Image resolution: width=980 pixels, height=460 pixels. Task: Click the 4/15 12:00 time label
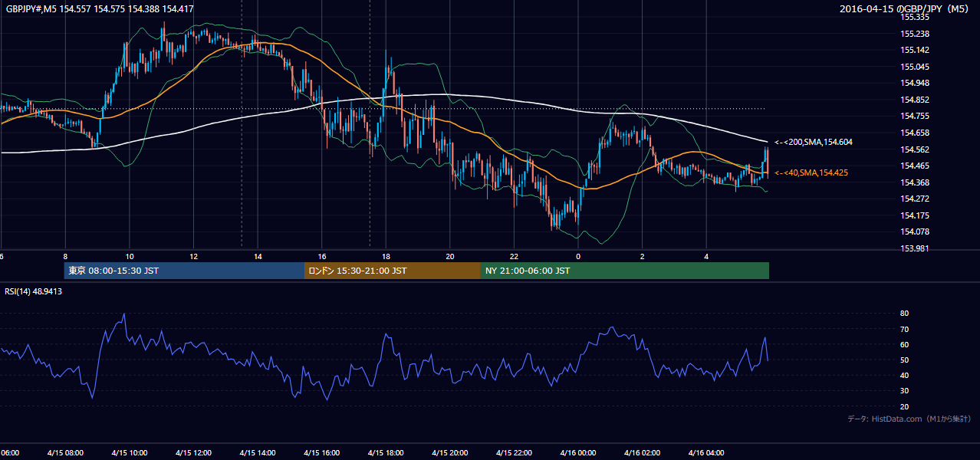coord(193,453)
